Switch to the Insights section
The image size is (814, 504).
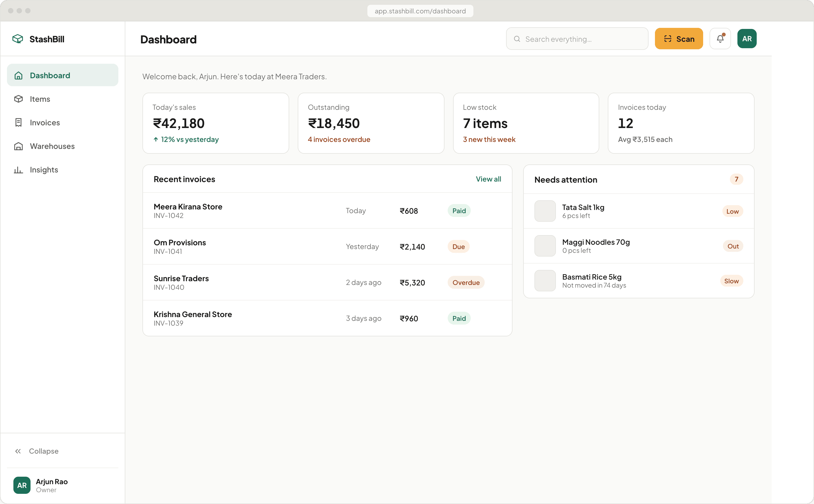pyautogui.click(x=63, y=170)
